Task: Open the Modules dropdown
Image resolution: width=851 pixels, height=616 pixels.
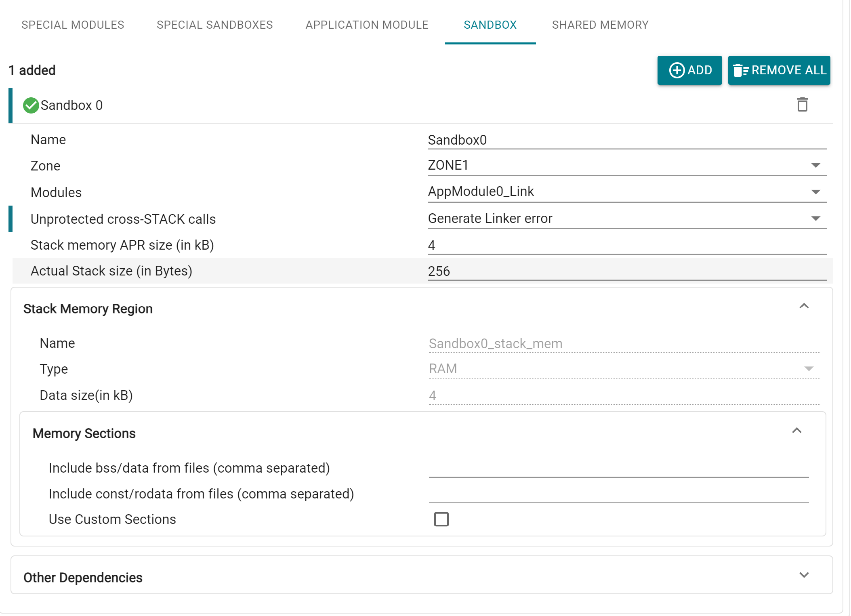Action: [816, 192]
